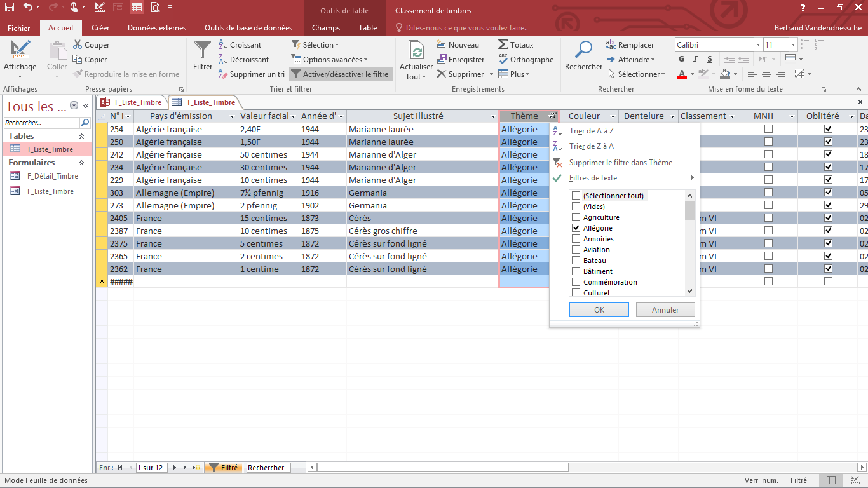
Task: Go to first record arrow
Action: pos(121,468)
